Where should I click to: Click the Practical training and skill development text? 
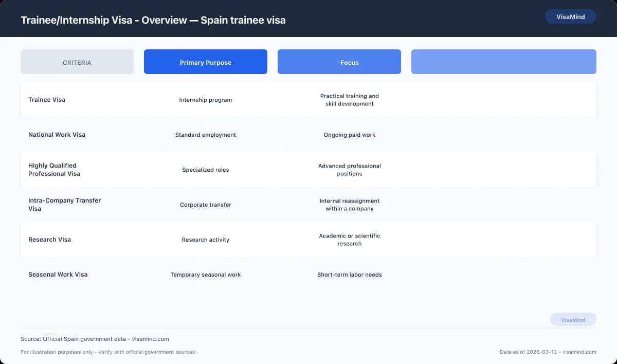click(x=349, y=100)
